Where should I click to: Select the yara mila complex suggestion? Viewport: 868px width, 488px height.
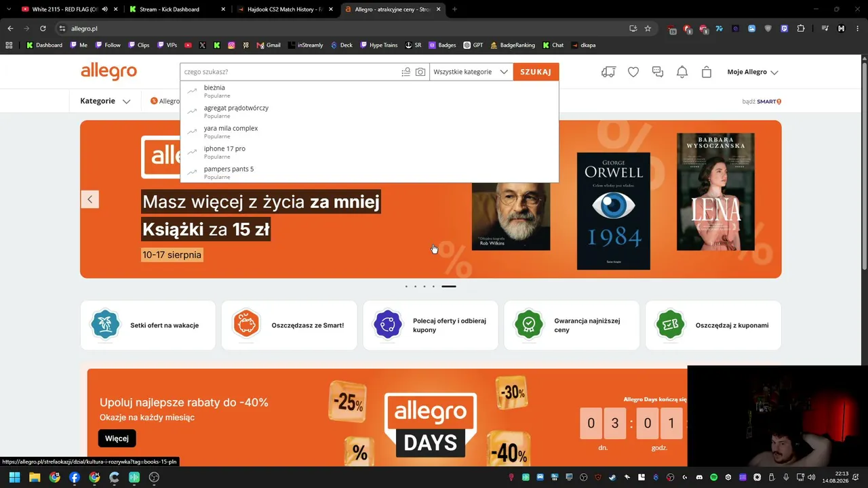(370, 131)
